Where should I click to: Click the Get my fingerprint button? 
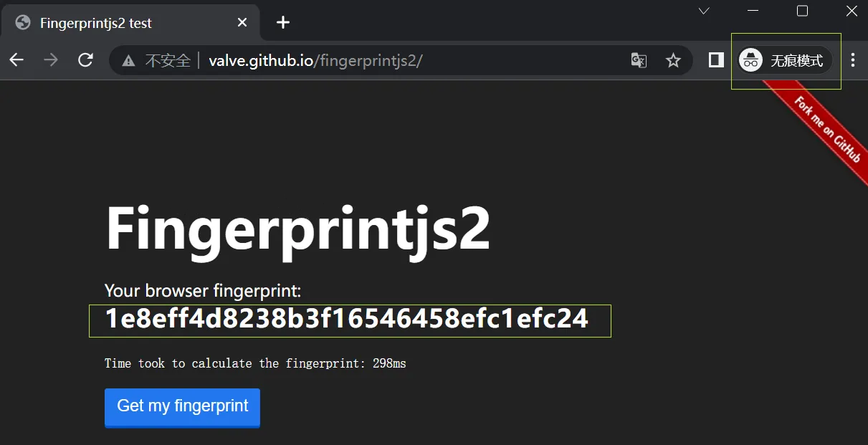(x=182, y=407)
